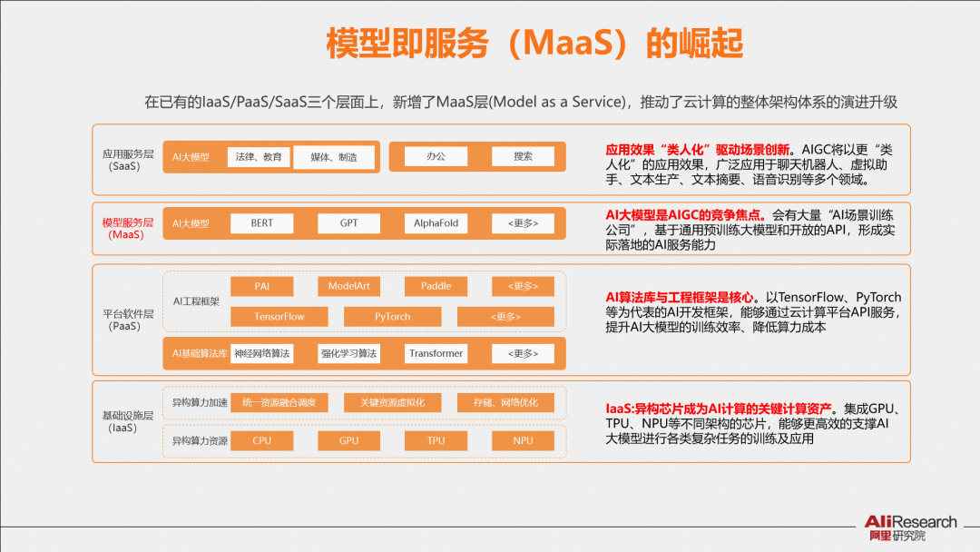Select the 神经网络算法 box
The image size is (980, 552).
tap(262, 353)
